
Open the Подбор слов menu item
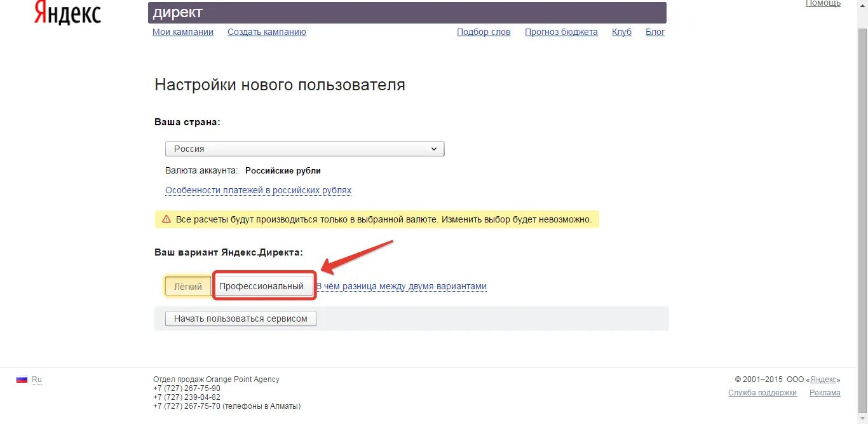[484, 32]
